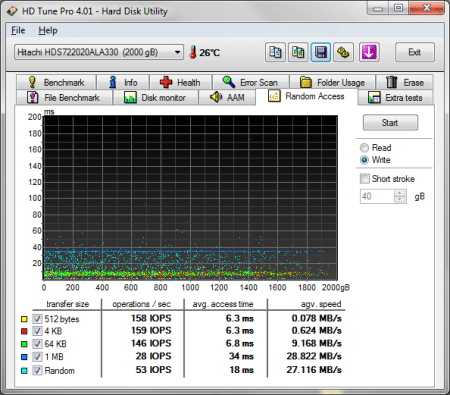The width and height of the screenshot is (450, 395).
Task: Click the thermometer temperature icon
Action: point(193,52)
